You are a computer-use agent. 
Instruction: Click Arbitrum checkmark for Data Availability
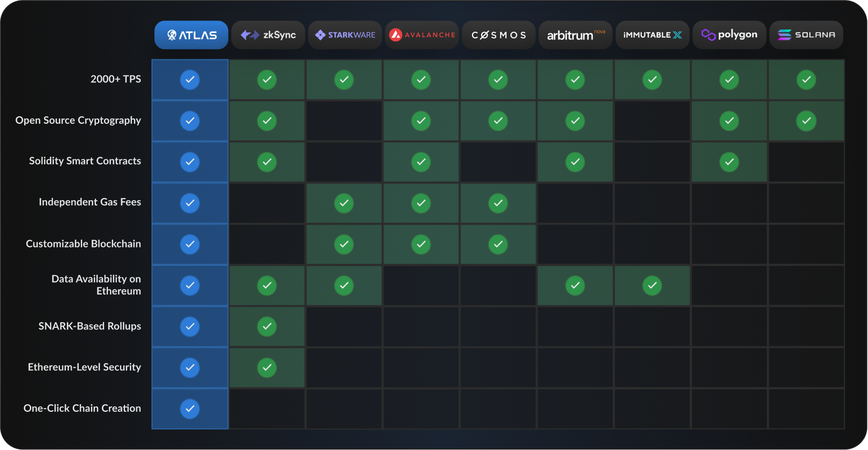click(575, 285)
